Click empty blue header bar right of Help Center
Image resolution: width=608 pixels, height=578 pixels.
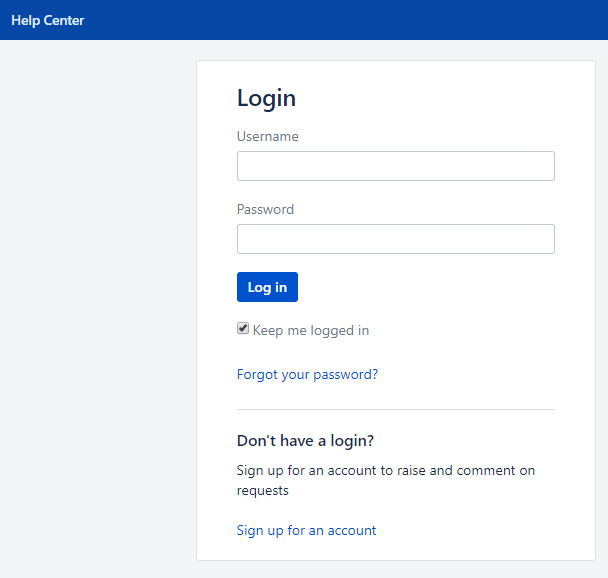click(349, 20)
